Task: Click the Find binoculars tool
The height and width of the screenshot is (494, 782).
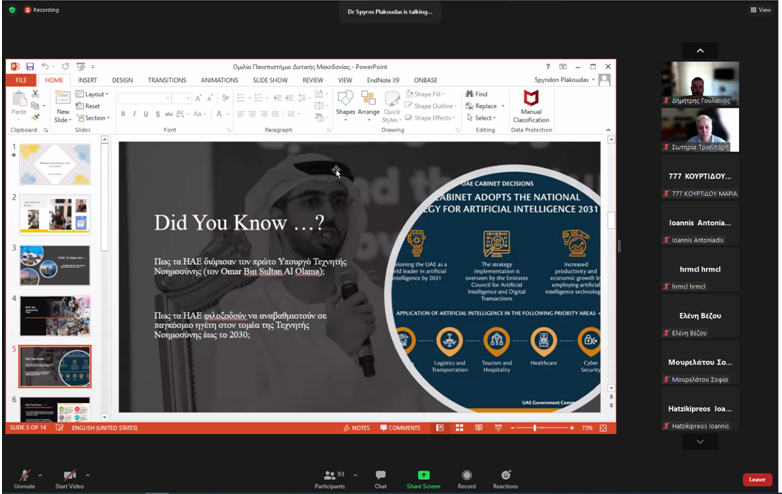Action: (476, 94)
